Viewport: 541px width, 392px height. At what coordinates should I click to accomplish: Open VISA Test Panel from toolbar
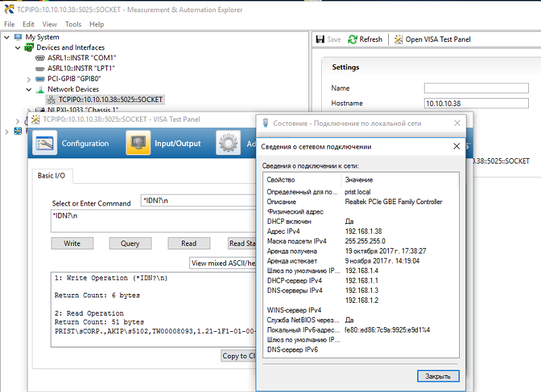tap(398, 39)
